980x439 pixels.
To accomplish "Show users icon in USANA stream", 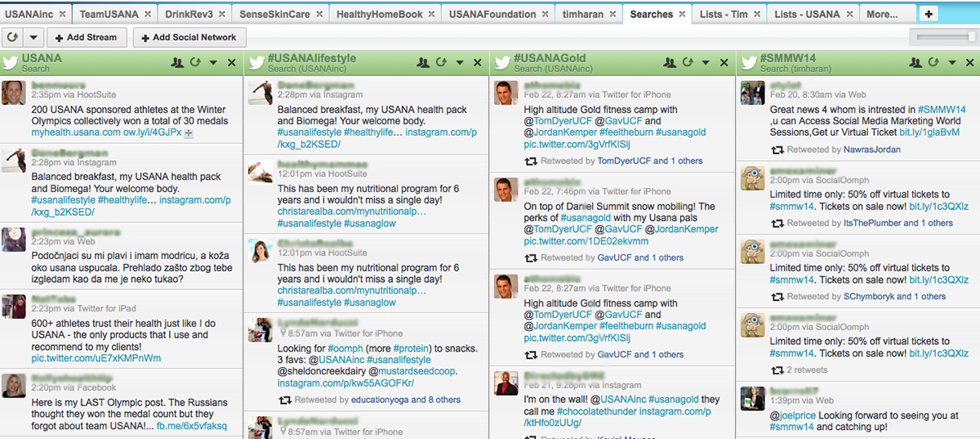I will click(178, 62).
